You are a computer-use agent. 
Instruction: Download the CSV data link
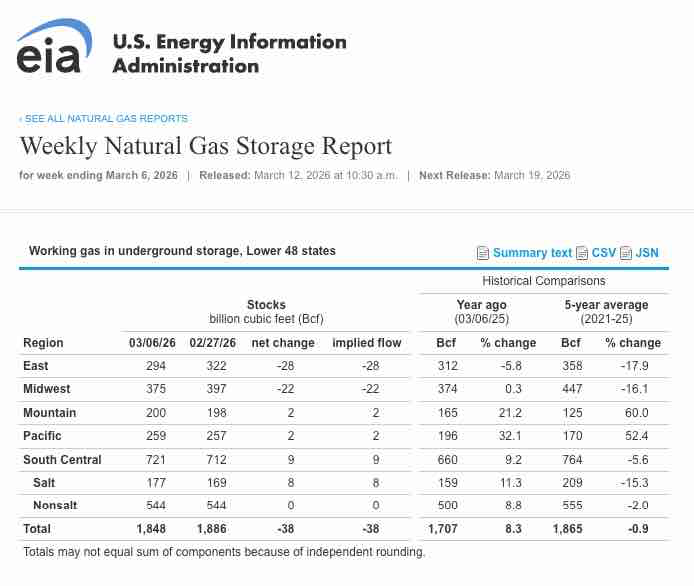tap(603, 253)
